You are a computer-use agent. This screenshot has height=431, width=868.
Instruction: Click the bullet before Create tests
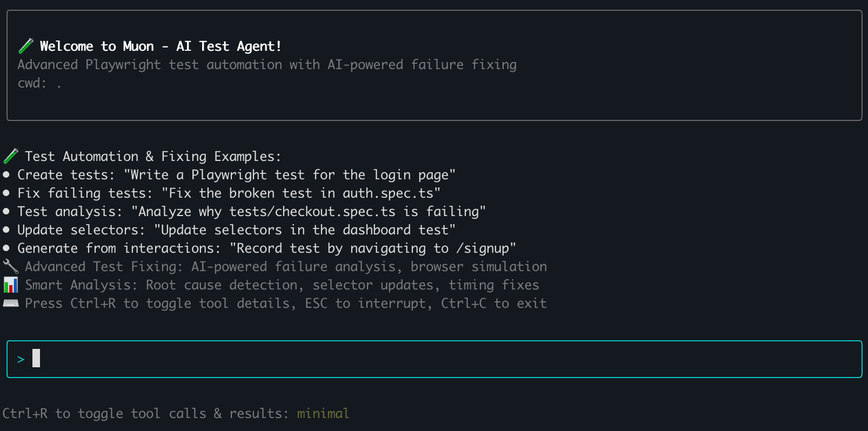coord(6,174)
